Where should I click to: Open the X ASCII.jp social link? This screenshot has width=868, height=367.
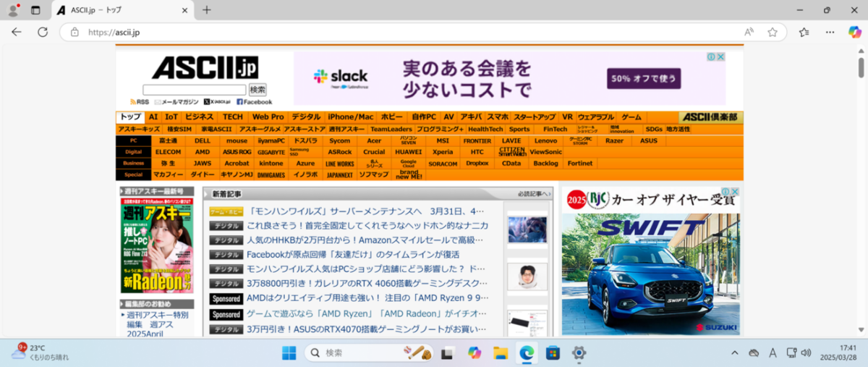click(218, 102)
